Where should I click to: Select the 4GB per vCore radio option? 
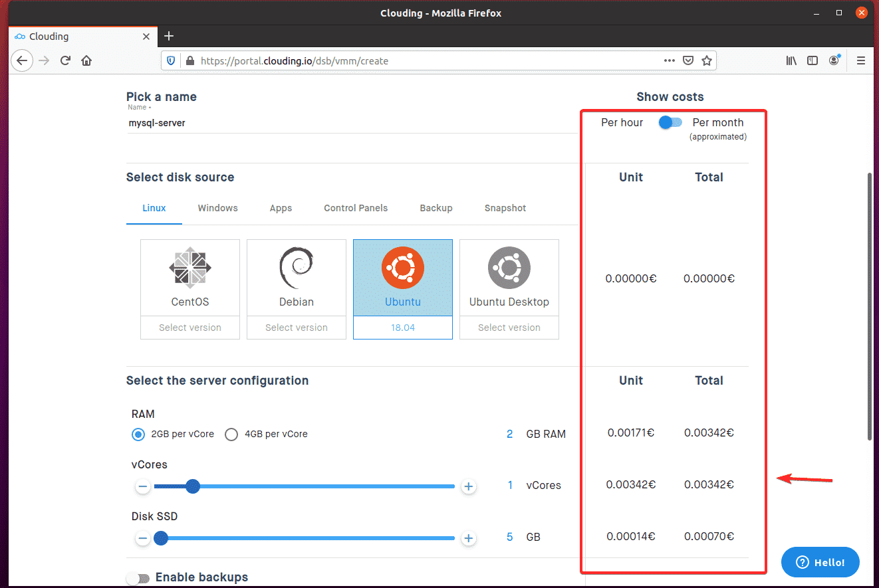(231, 435)
